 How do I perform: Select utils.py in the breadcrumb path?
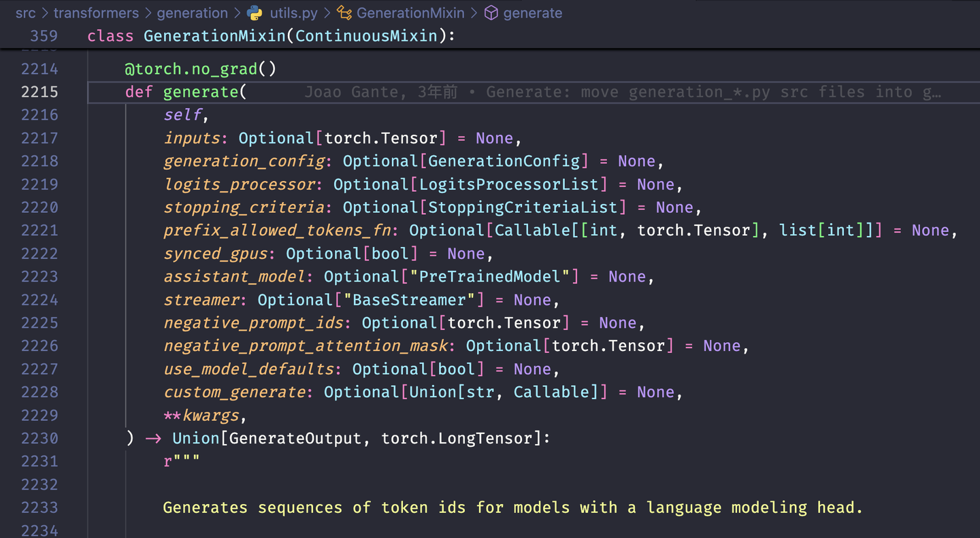click(x=293, y=13)
